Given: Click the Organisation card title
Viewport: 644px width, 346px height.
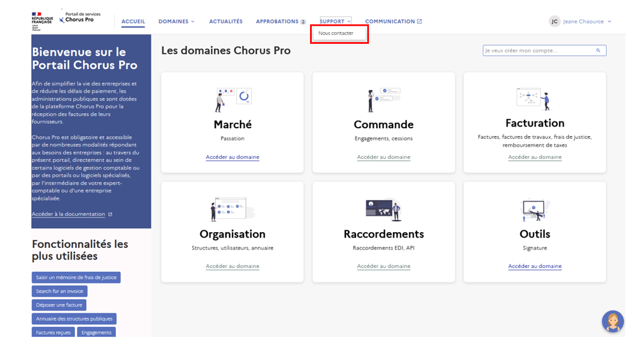Looking at the screenshot, I should 233,234.
